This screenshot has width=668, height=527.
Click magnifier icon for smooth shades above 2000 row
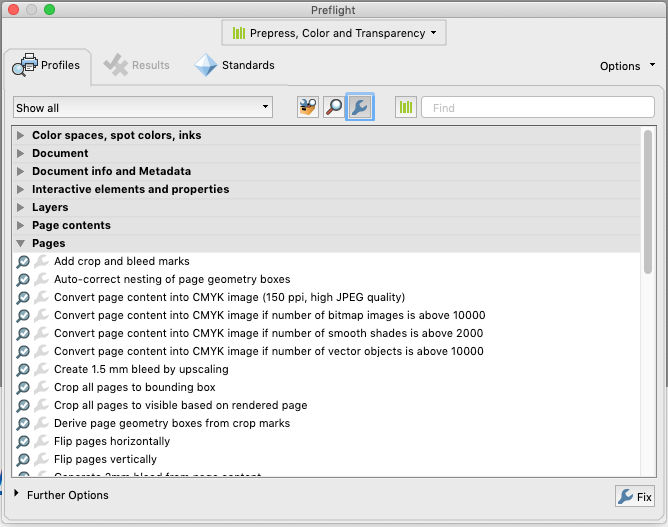point(23,333)
